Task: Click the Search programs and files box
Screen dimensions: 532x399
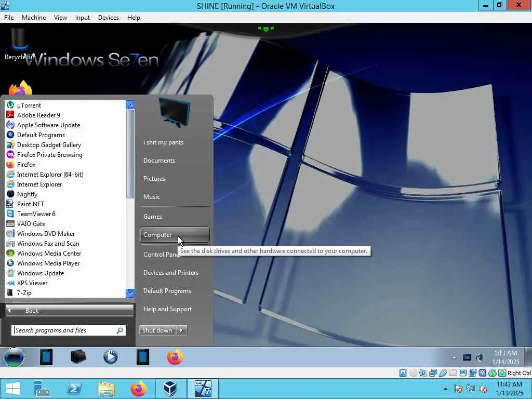Action: pyautogui.click(x=69, y=330)
